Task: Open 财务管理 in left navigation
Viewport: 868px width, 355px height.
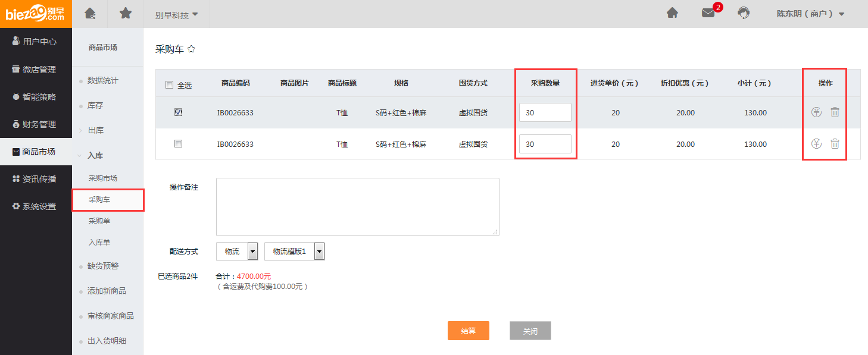Action: pyautogui.click(x=36, y=124)
